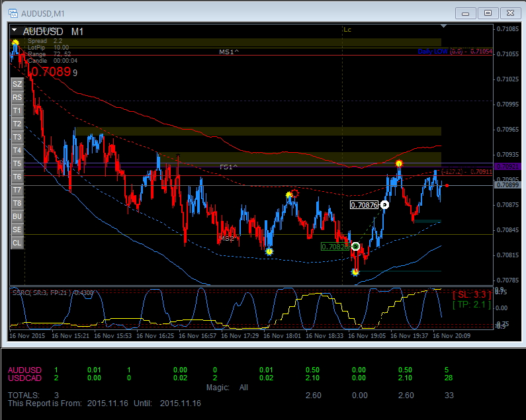
Task: Click the BU buy button
Action: 17,216
